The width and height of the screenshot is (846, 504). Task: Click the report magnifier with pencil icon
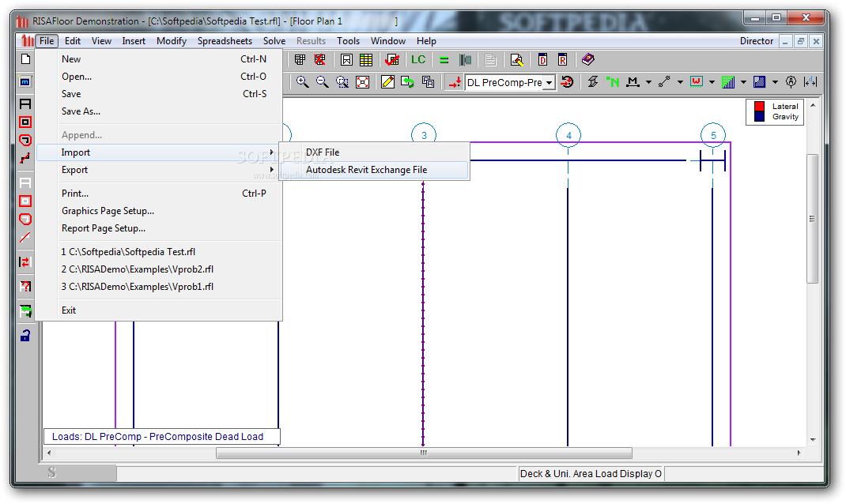tap(517, 60)
